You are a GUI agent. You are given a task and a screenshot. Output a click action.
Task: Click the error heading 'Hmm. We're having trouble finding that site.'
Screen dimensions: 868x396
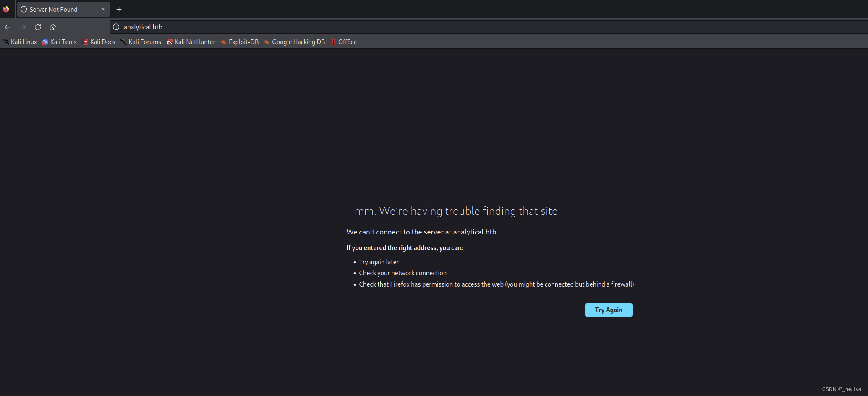coord(453,211)
